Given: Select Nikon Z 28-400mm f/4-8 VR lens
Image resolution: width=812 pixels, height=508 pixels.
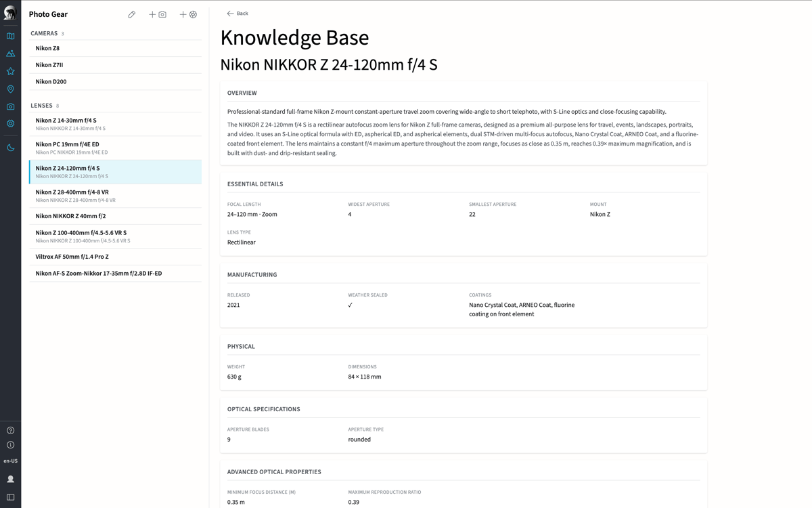Looking at the screenshot, I should coord(115,196).
